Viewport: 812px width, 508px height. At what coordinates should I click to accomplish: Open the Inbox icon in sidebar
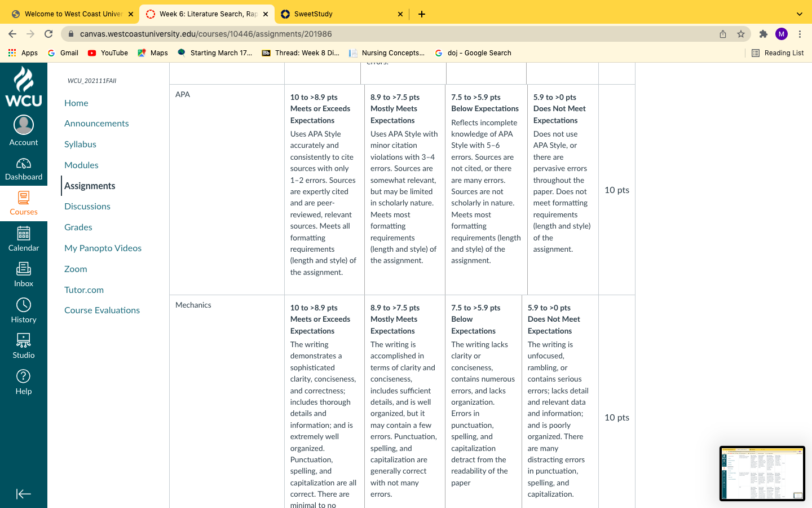[24, 269]
